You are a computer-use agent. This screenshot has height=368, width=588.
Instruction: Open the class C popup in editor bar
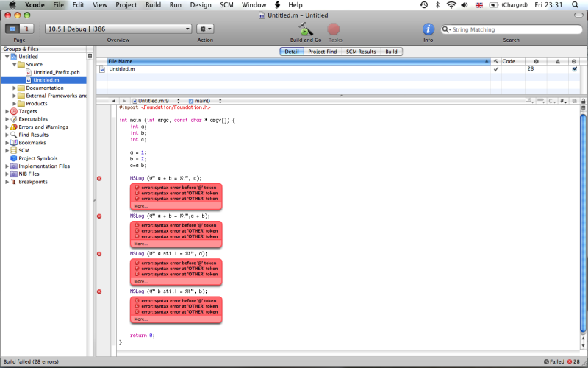point(553,101)
